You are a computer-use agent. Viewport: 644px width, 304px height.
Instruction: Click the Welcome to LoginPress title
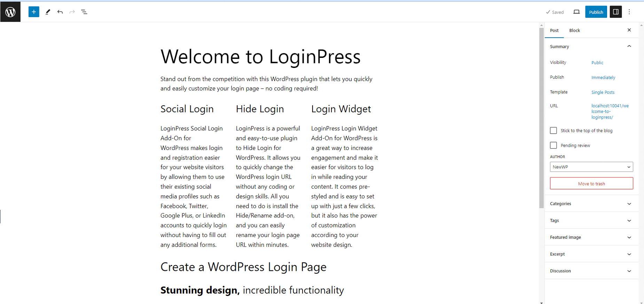click(x=260, y=56)
